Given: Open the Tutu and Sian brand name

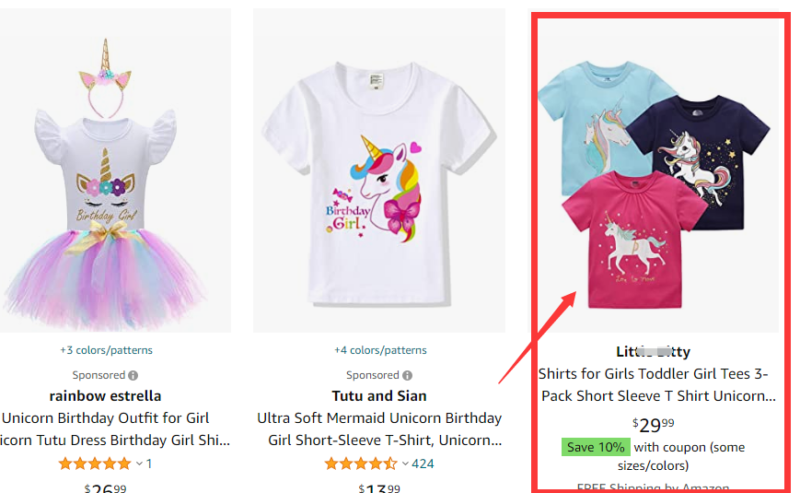Looking at the screenshot, I should [x=380, y=396].
